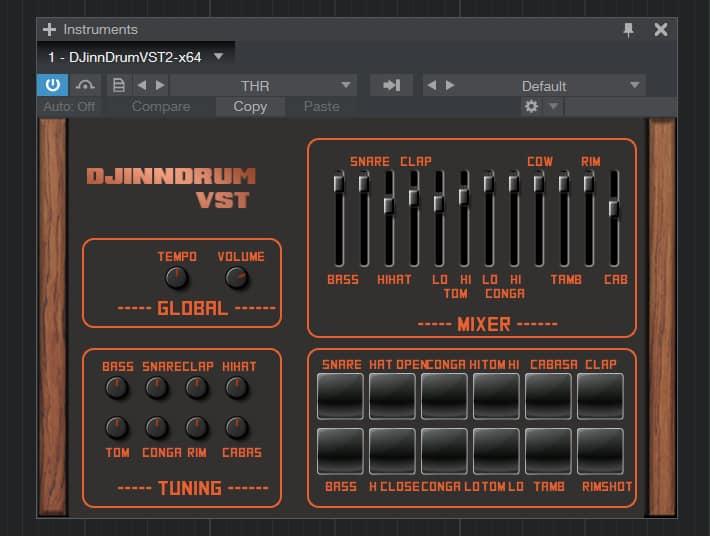Open the preset file document icon
This screenshot has height=536, width=710.
(118, 85)
